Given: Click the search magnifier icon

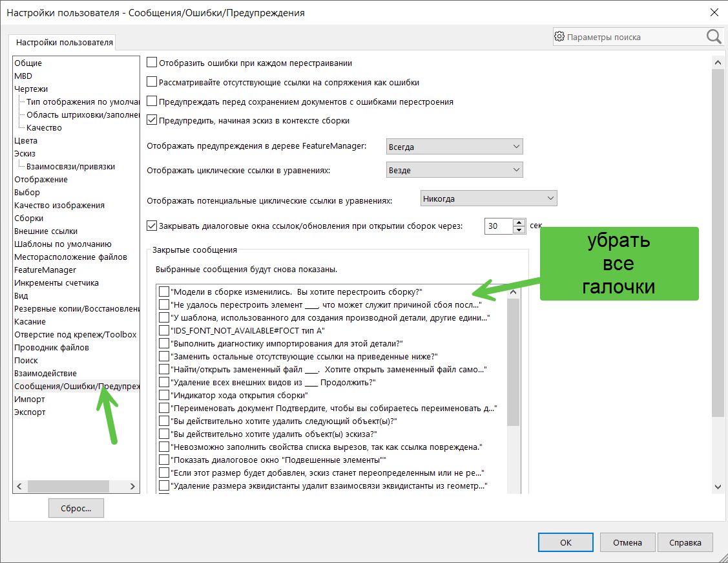Looking at the screenshot, I should 714,36.
